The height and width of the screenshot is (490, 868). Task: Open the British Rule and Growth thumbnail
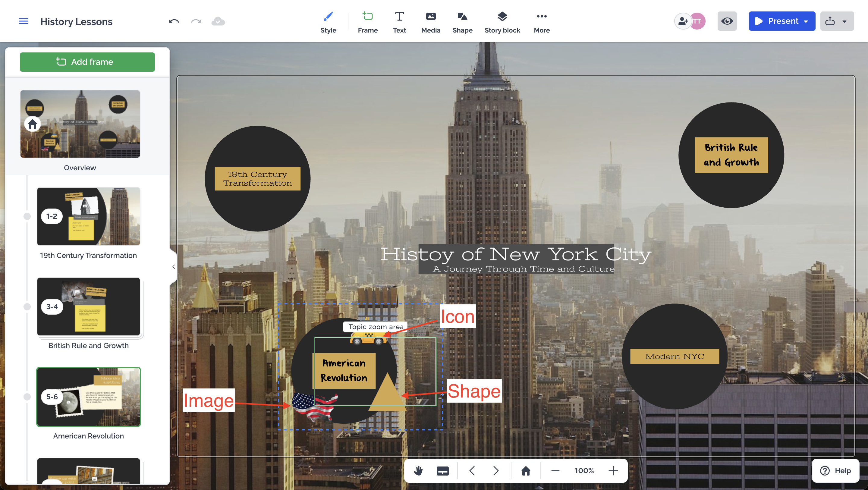[89, 307]
